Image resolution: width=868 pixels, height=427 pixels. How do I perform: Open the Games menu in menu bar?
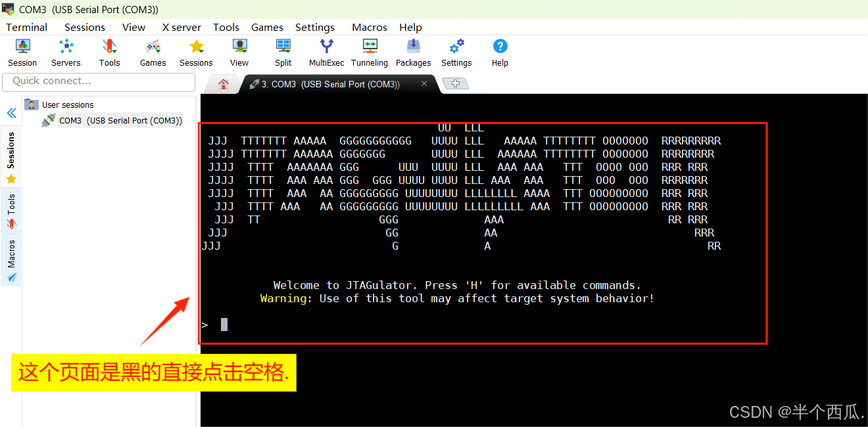point(267,27)
